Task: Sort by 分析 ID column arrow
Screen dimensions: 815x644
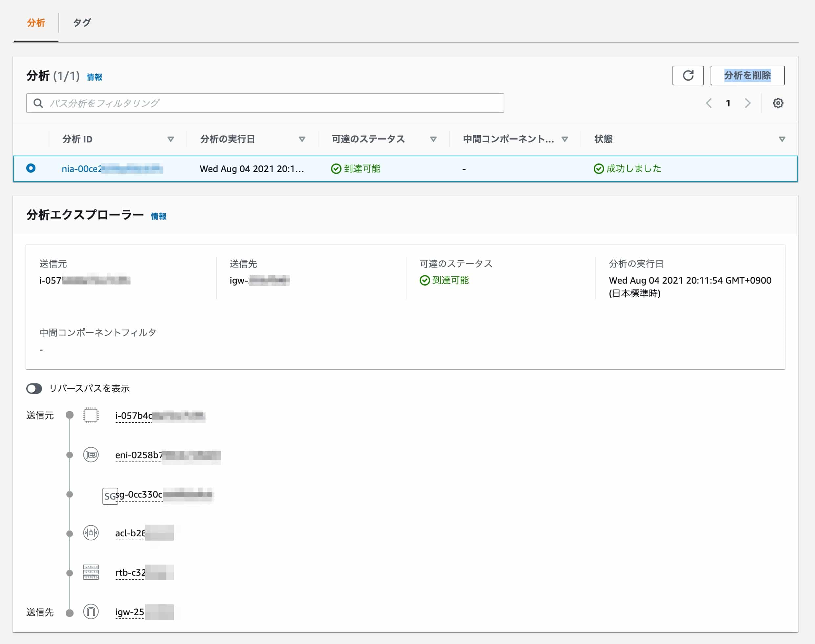Action: [x=170, y=139]
